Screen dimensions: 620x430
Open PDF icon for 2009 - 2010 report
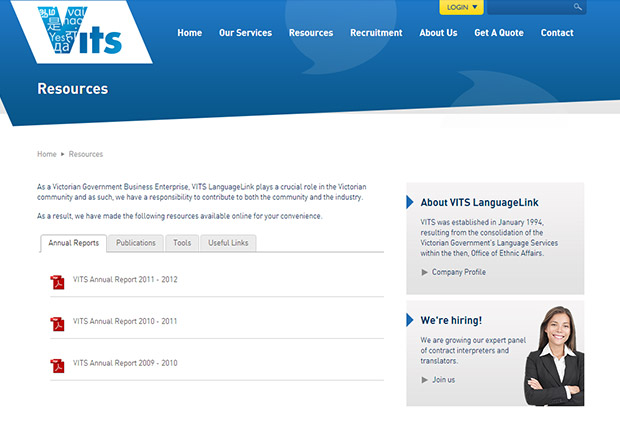(57, 366)
